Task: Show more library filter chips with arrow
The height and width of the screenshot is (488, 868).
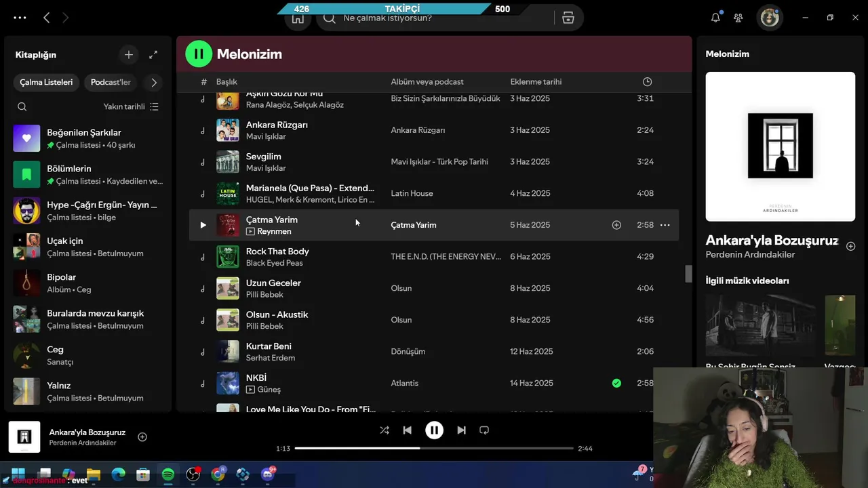Action: click(154, 82)
